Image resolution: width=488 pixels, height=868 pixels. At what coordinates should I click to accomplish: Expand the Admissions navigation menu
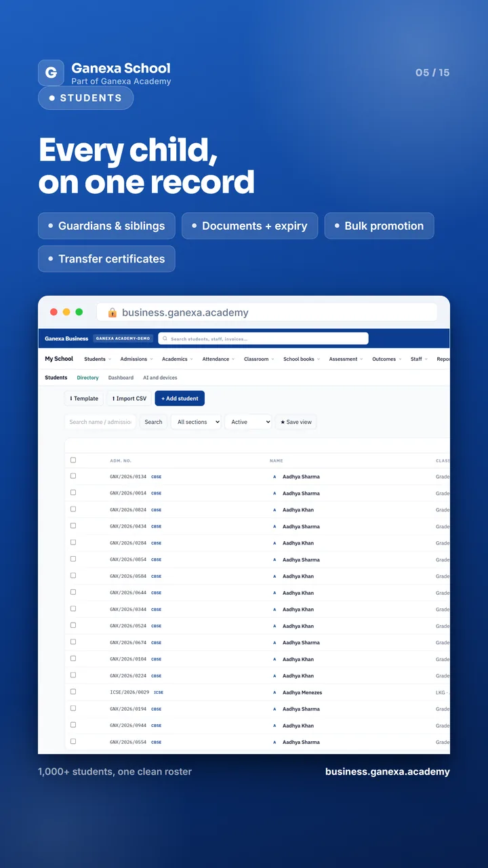(x=136, y=359)
